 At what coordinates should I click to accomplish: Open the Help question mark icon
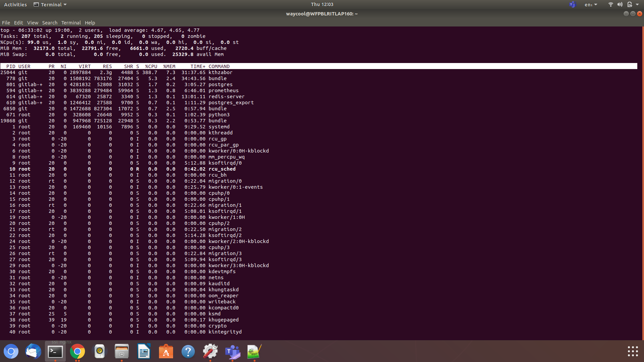pyautogui.click(x=188, y=352)
